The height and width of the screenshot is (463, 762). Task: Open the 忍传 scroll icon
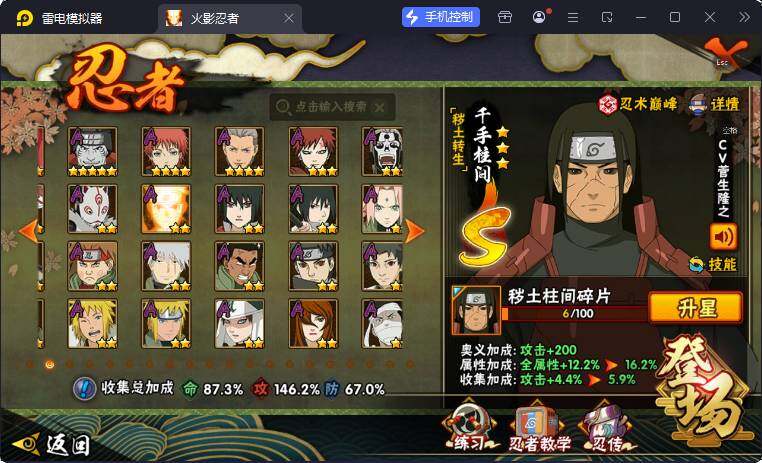[x=606, y=426]
